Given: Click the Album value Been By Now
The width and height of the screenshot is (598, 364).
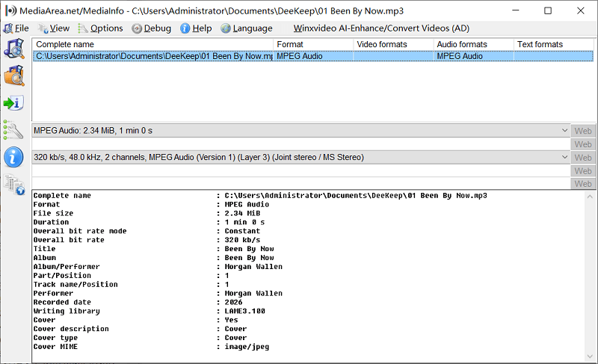Looking at the screenshot, I should tap(249, 258).
